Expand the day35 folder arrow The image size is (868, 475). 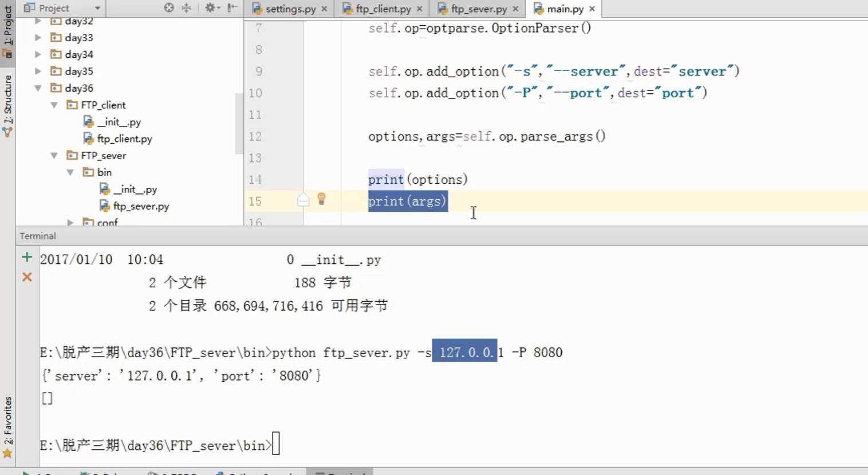(38, 72)
